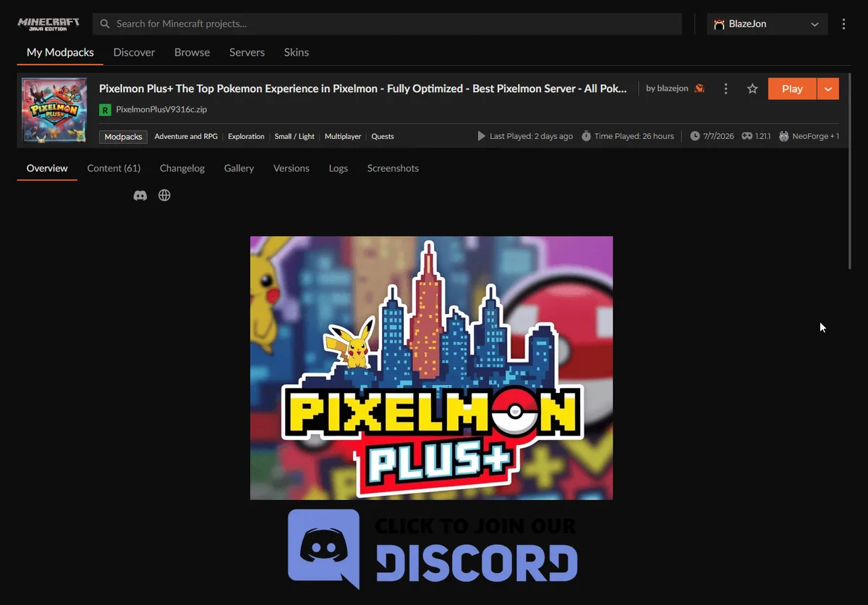
Task: Click in the Minecraft projects search field
Action: coord(387,24)
